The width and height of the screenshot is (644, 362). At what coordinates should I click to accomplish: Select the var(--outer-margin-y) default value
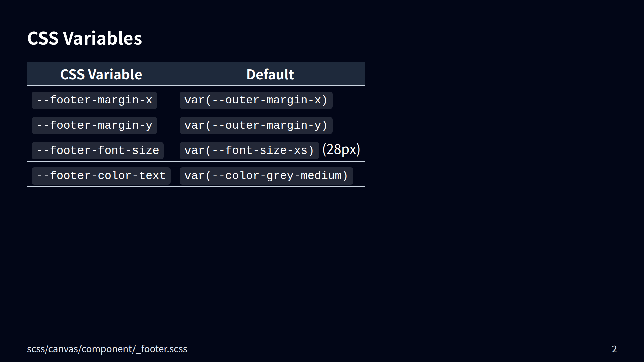click(256, 125)
